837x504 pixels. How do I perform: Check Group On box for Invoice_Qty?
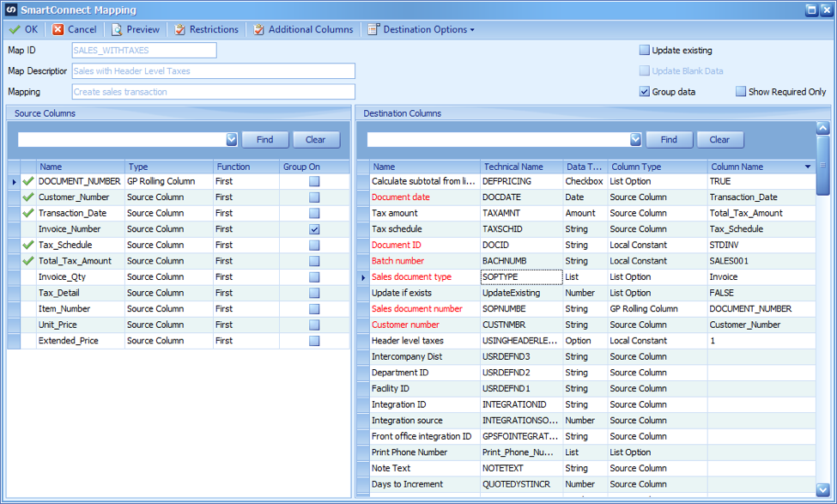tap(314, 277)
